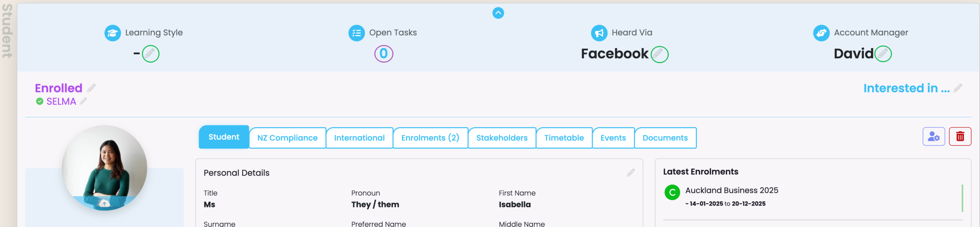Open the Open Tasks count circle

384,54
